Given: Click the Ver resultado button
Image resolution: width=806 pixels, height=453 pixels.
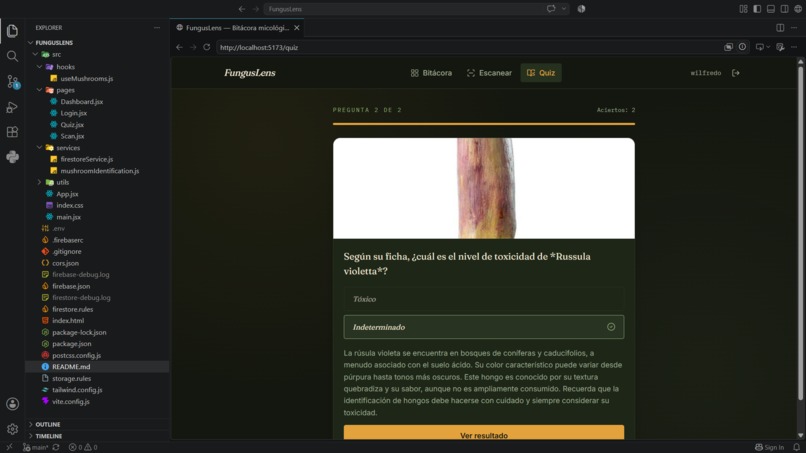Looking at the screenshot, I should [484, 433].
